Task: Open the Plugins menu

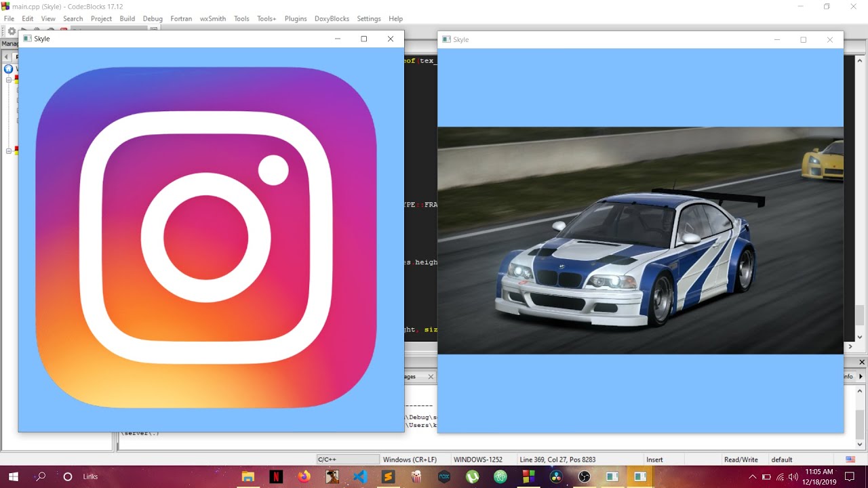Action: (x=296, y=18)
